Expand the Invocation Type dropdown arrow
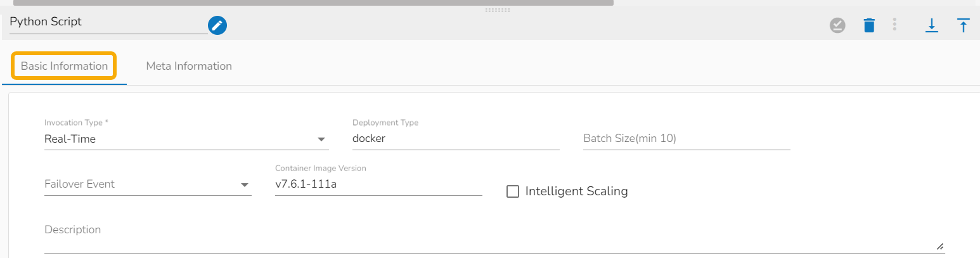980x258 pixels. (321, 139)
